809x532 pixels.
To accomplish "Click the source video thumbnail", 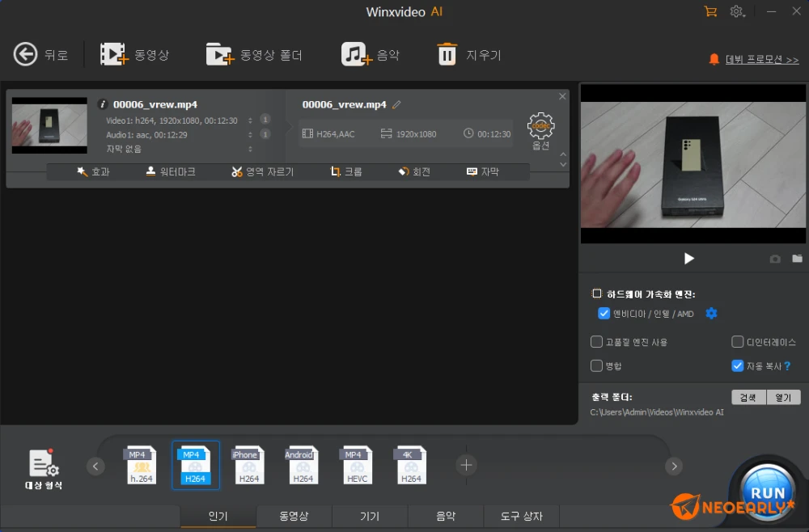I will click(x=49, y=125).
